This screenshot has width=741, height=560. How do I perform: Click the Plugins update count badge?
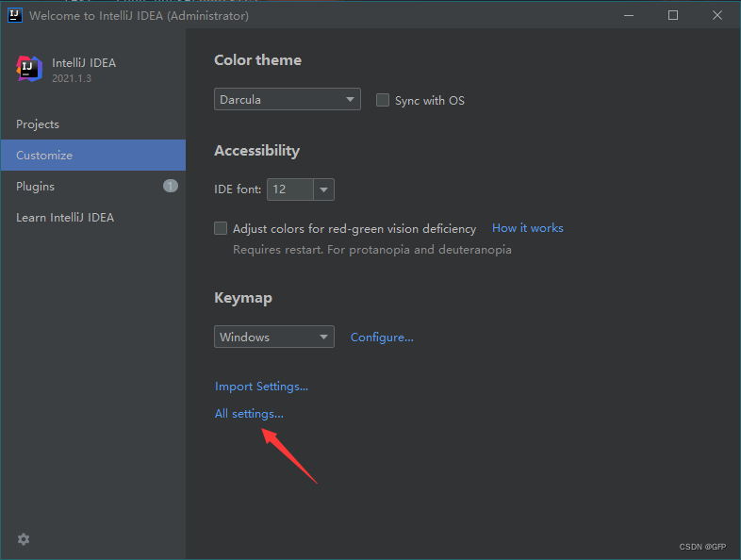tap(171, 186)
